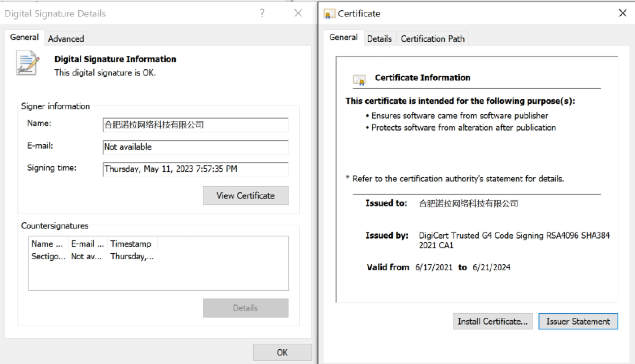This screenshot has height=364, width=635.
Task: Click 'Thursday,...' timestamp cell
Action: click(x=132, y=256)
